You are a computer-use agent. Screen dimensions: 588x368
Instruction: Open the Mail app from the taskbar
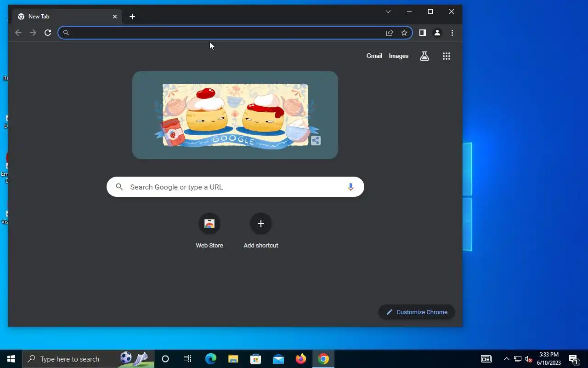pyautogui.click(x=278, y=359)
